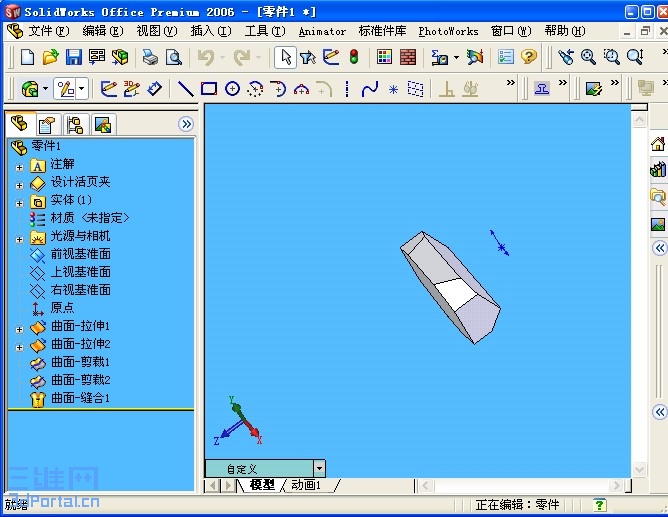
Task: Click the Zoom to Fit magnifier
Action: [588, 57]
